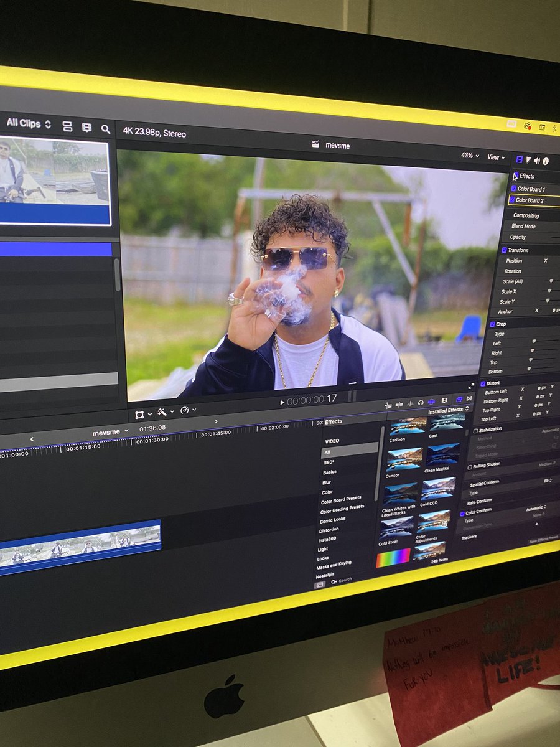Adjust the Scale (All) slider

(x=550, y=281)
